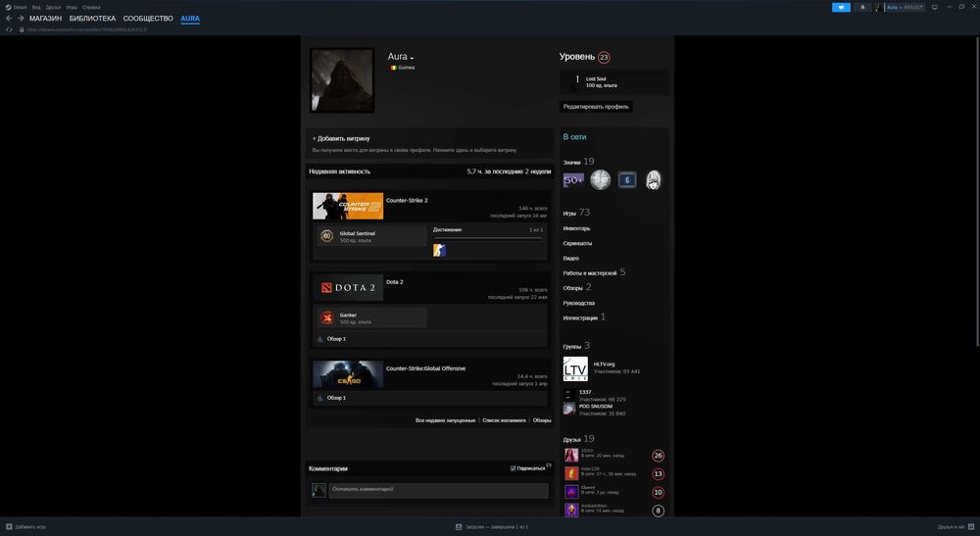The width and height of the screenshot is (980, 536).
Task: Click Counter-Strike:Global Offensive title link
Action: coord(425,368)
